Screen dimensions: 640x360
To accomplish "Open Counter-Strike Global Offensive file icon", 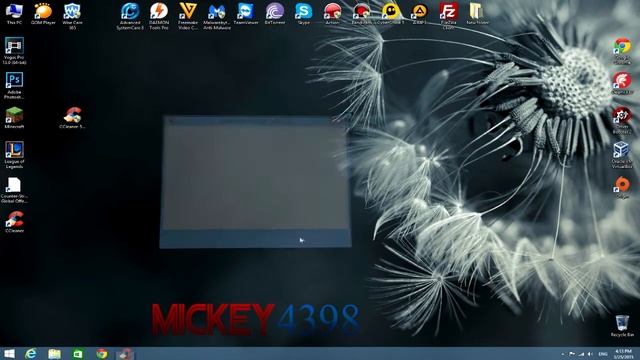I will point(14,190).
